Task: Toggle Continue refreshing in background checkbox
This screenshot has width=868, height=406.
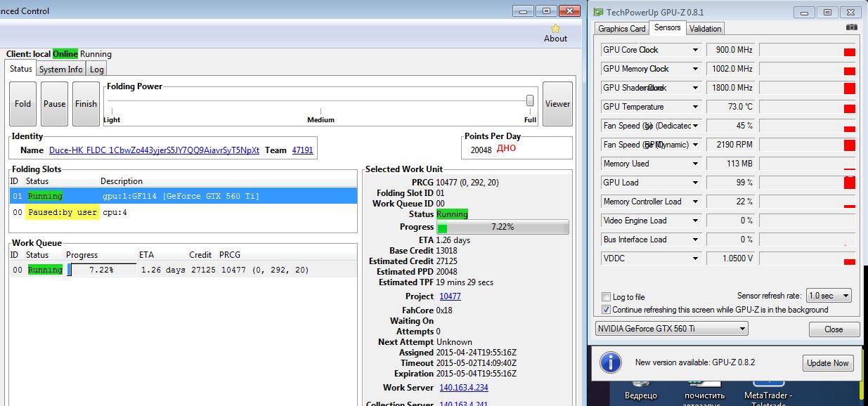Action: [x=607, y=309]
